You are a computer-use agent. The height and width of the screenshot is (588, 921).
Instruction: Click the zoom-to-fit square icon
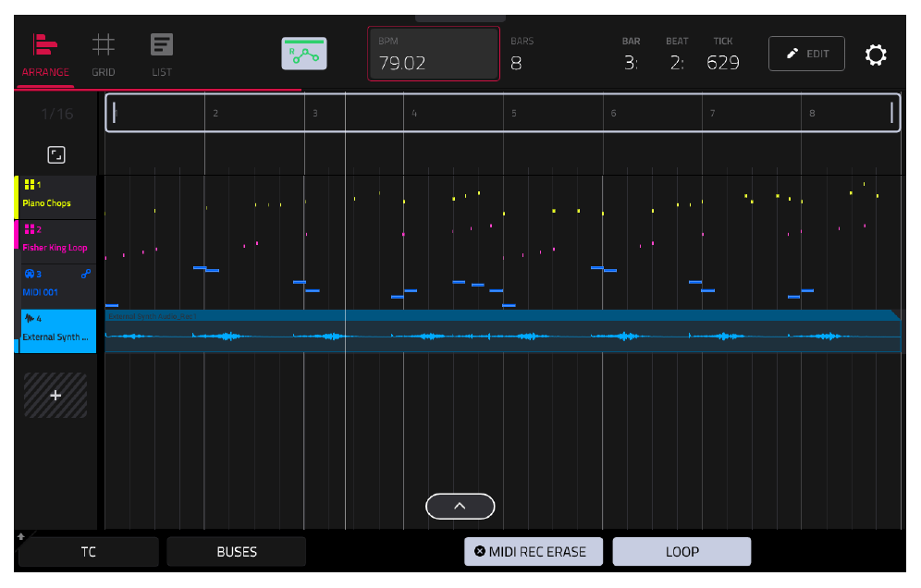point(56,155)
